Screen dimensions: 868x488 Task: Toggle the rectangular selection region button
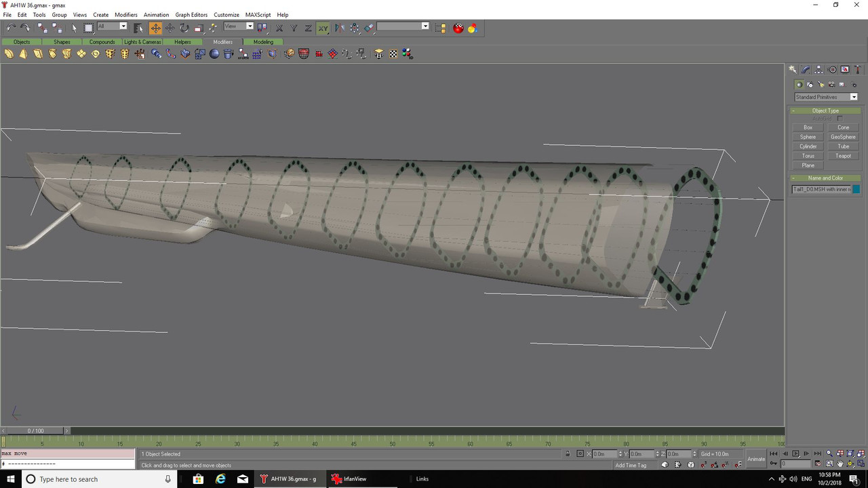tap(89, 28)
